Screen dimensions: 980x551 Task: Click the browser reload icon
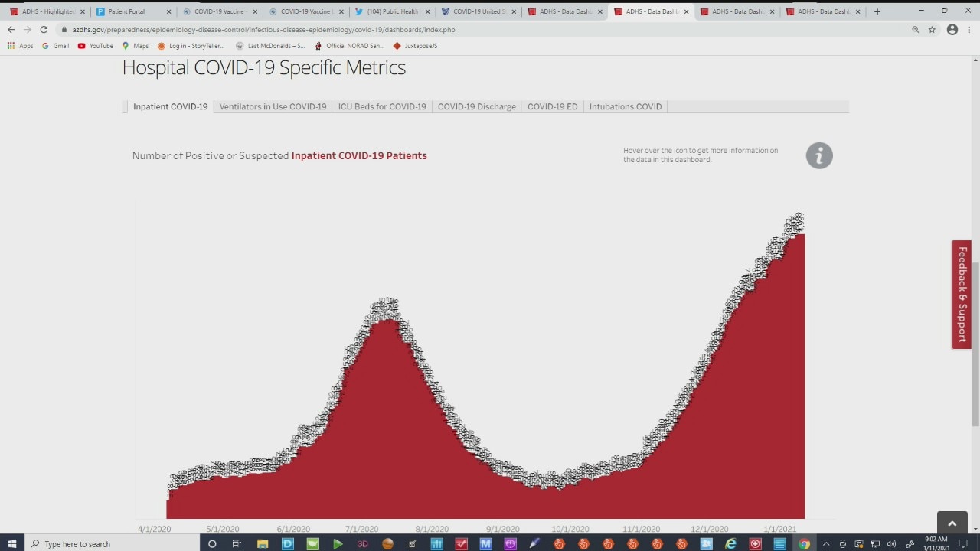tap(44, 30)
